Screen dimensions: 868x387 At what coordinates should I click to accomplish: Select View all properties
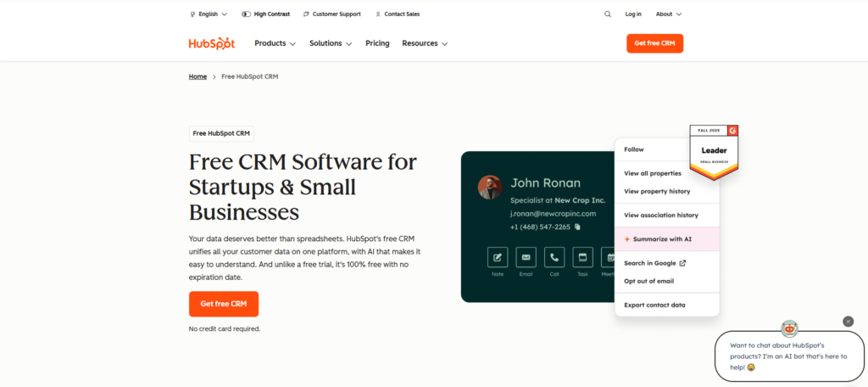(x=653, y=173)
